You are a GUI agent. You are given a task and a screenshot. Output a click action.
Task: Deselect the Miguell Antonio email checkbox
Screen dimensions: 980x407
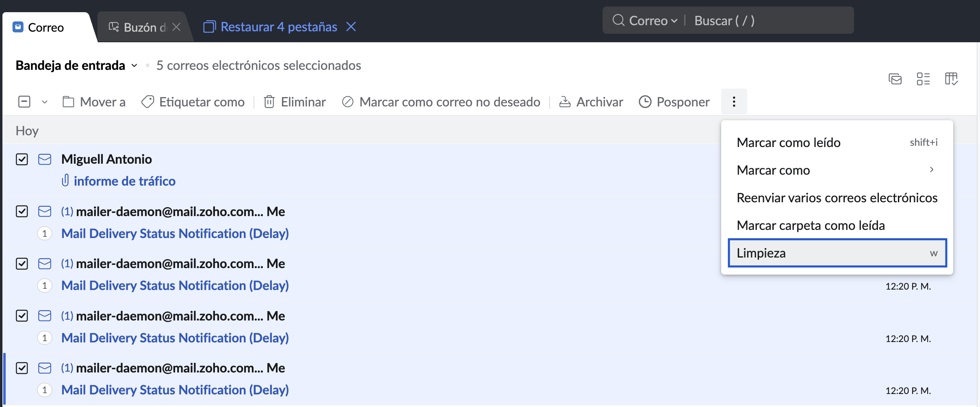(22, 160)
